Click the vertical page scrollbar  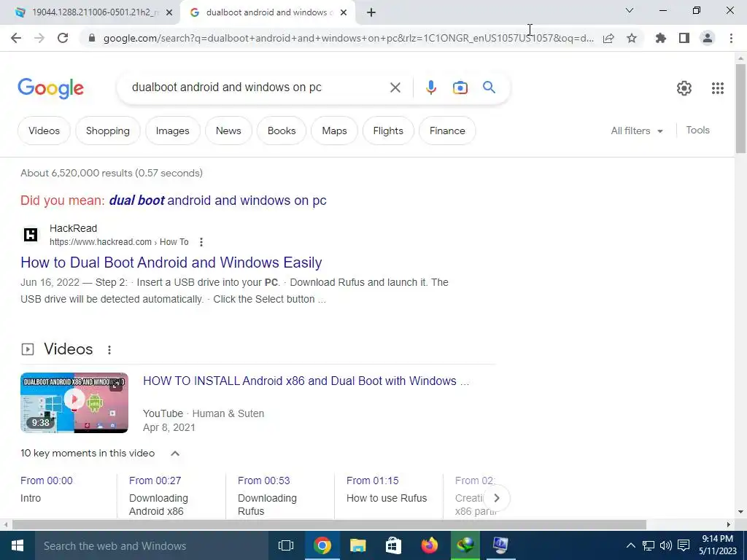tap(740, 109)
